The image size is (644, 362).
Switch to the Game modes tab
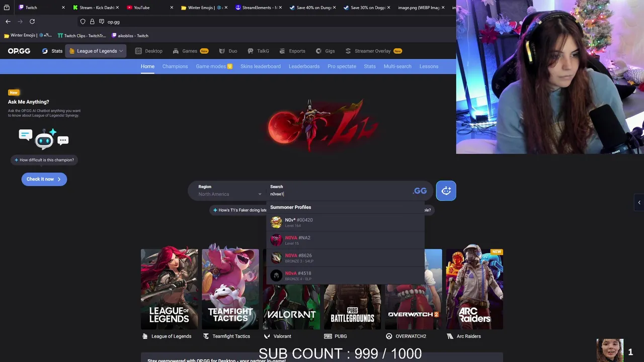click(x=214, y=66)
